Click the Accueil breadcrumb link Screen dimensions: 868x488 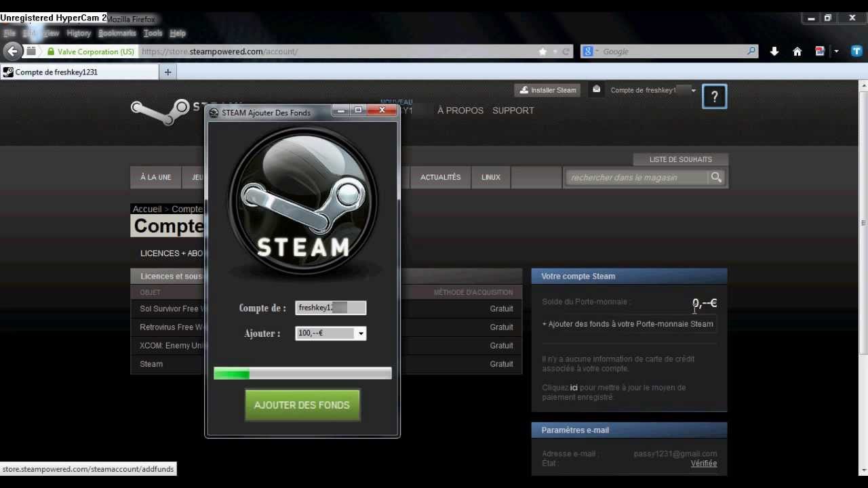tap(147, 209)
